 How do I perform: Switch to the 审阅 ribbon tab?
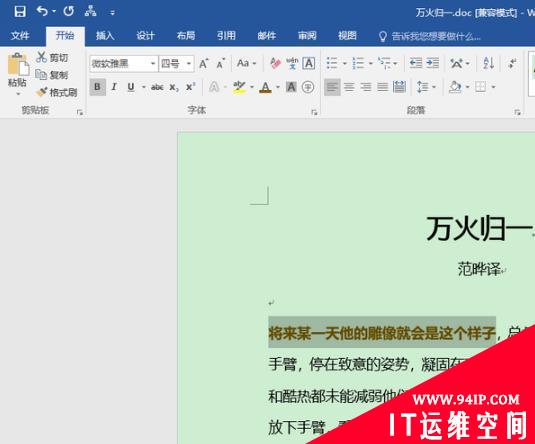pyautogui.click(x=307, y=35)
